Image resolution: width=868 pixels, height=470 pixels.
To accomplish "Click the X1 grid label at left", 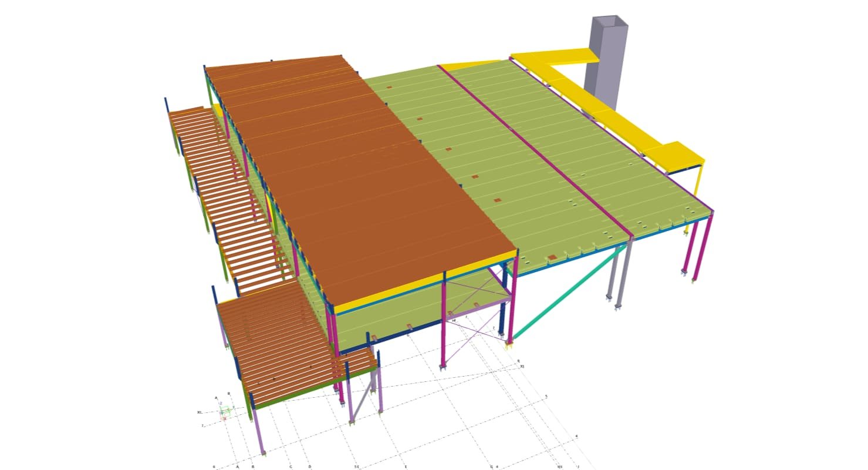I will coord(200,412).
